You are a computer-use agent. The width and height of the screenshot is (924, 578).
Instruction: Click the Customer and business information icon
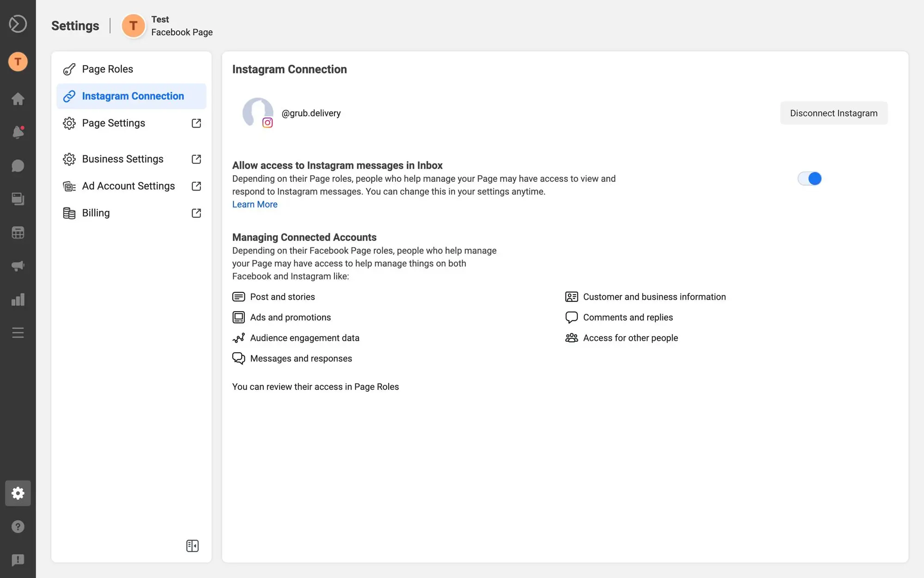(571, 297)
